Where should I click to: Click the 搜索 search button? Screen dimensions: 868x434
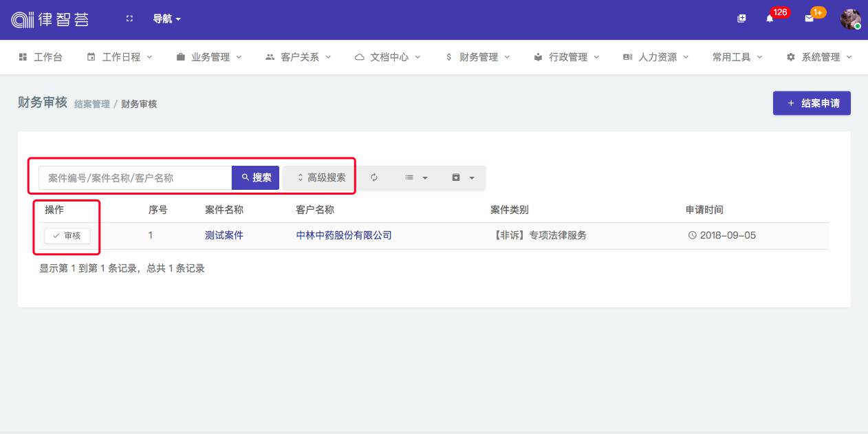256,177
